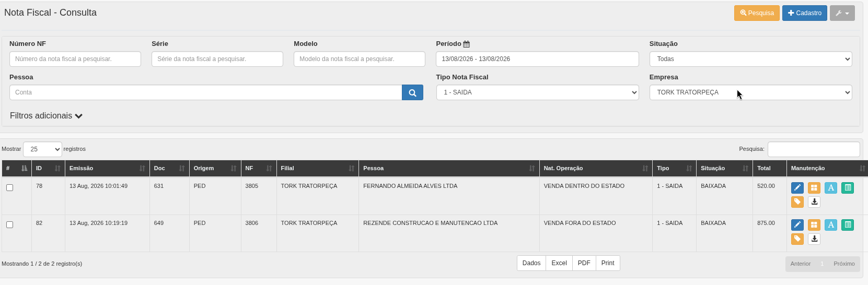868x285 pixels.
Task: Click the Número NF input field
Action: coord(75,59)
